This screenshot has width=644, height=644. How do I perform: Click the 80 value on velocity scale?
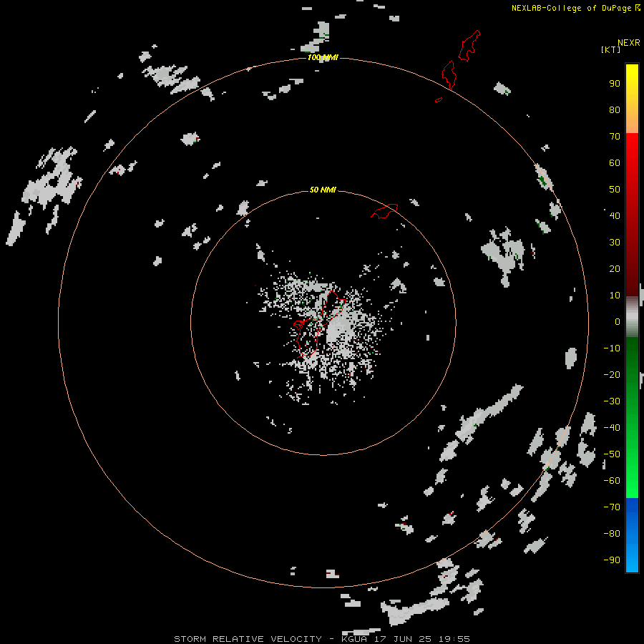click(615, 109)
